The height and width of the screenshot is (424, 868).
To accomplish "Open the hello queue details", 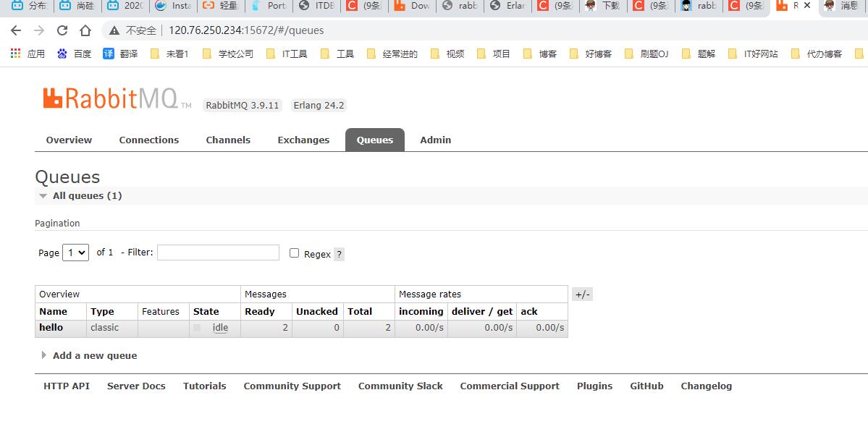I will point(51,328).
